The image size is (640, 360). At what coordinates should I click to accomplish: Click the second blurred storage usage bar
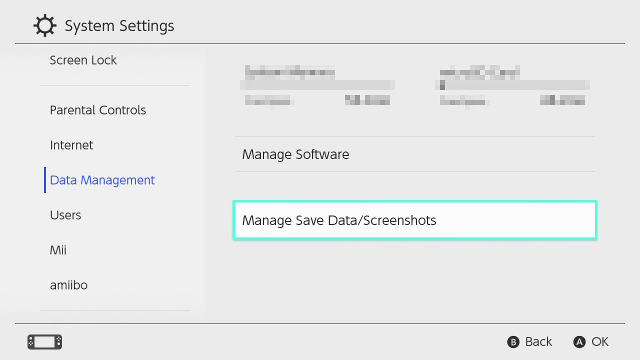click(513, 85)
